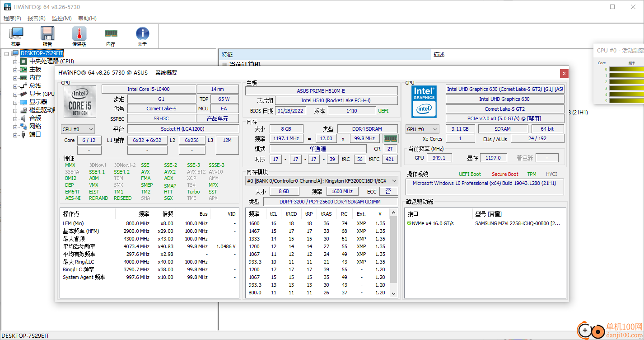Expand the 主板 tree node
This screenshot has height=340, width=644.
(x=15, y=70)
